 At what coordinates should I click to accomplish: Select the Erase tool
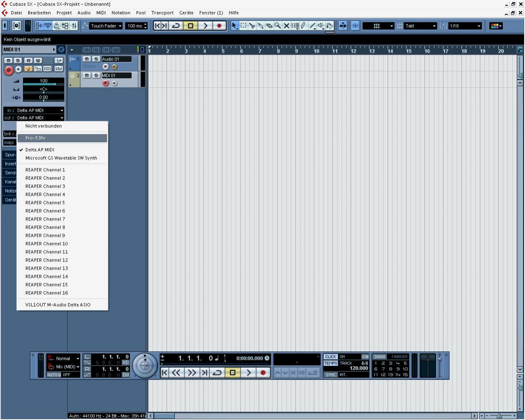coord(269,26)
